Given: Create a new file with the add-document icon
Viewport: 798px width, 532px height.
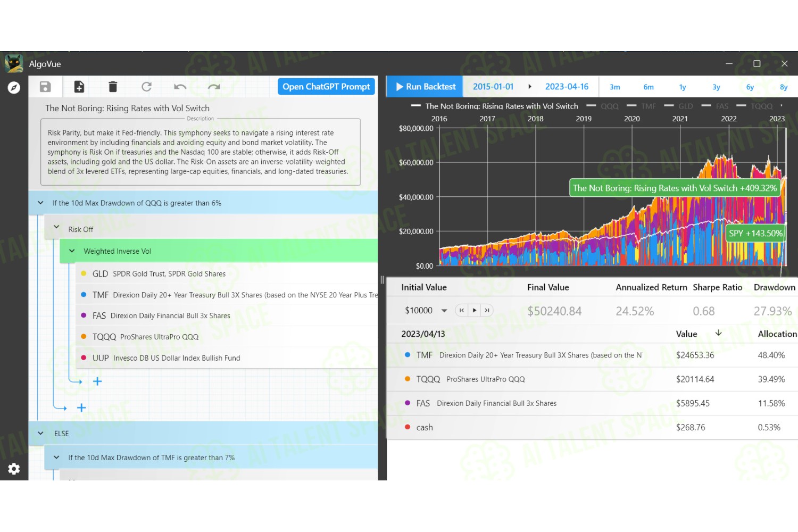Looking at the screenshot, I should (79, 87).
